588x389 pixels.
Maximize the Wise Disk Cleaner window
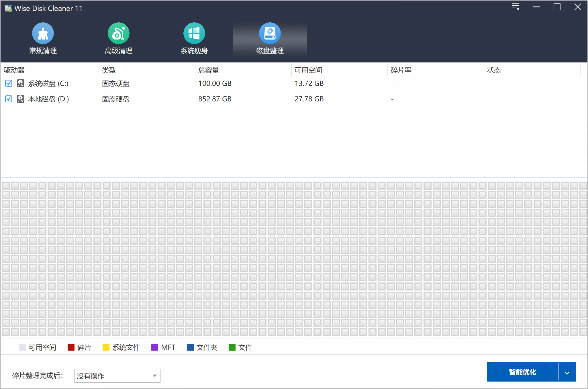[557, 7]
